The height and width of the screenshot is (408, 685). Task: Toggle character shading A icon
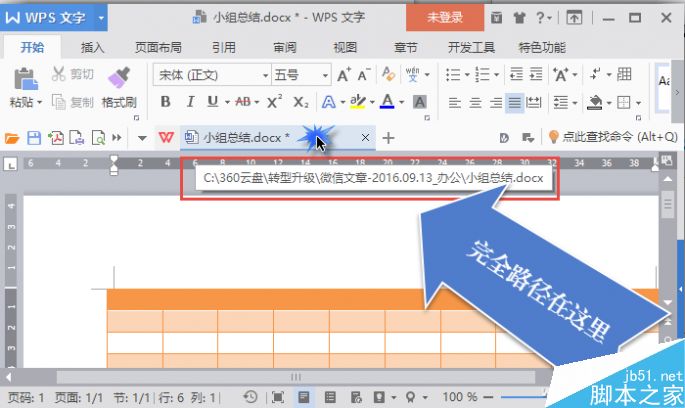[x=419, y=102]
